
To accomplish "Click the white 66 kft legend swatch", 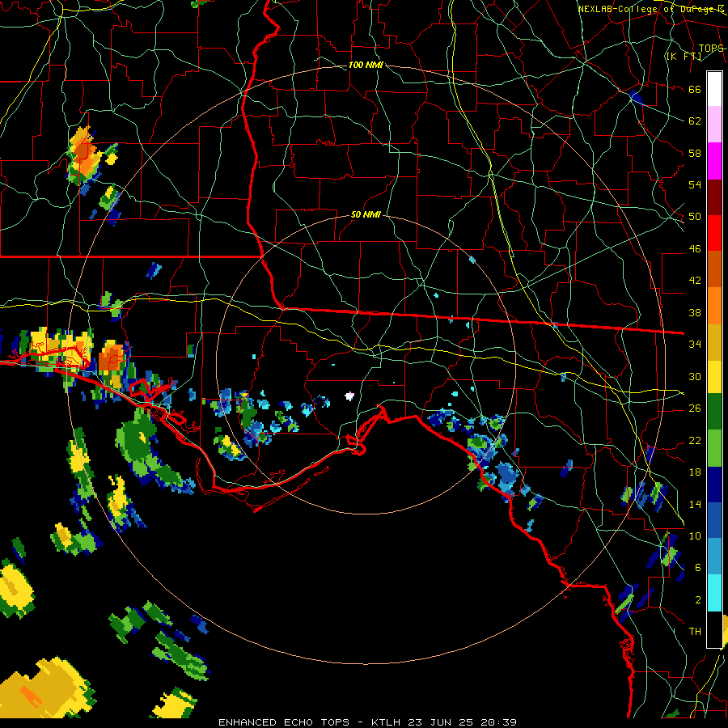I will [x=714, y=89].
